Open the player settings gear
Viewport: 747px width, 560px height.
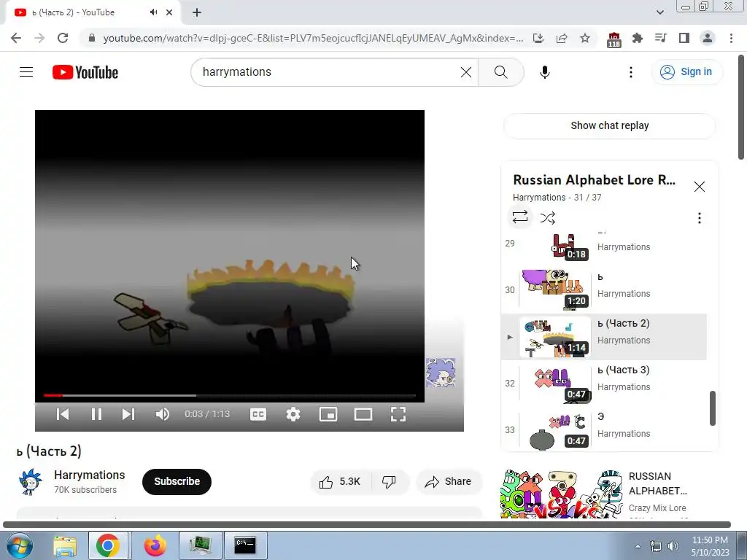coord(293,414)
